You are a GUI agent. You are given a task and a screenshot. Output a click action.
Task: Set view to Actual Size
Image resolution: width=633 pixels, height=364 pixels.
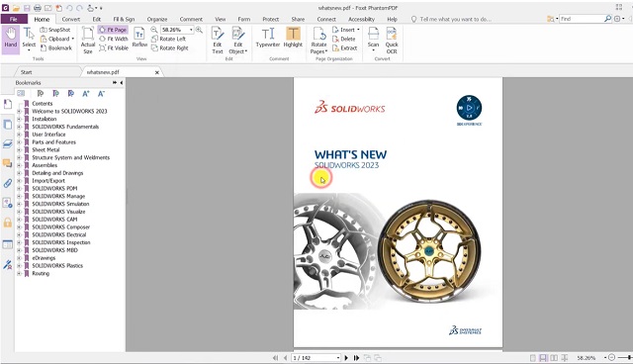[88, 40]
